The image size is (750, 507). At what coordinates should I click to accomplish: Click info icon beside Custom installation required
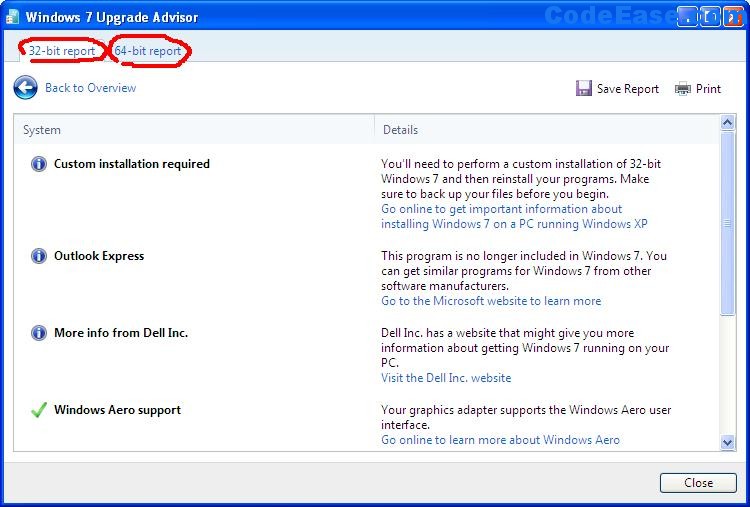[39, 164]
